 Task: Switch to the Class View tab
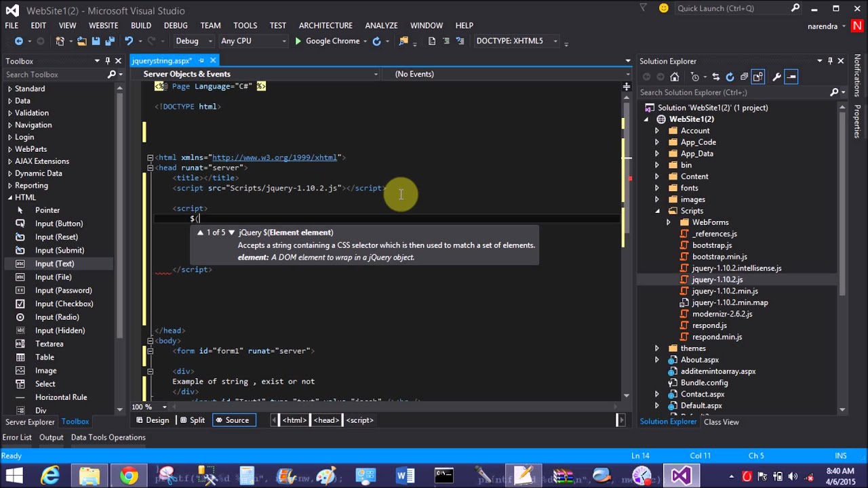tap(721, 422)
